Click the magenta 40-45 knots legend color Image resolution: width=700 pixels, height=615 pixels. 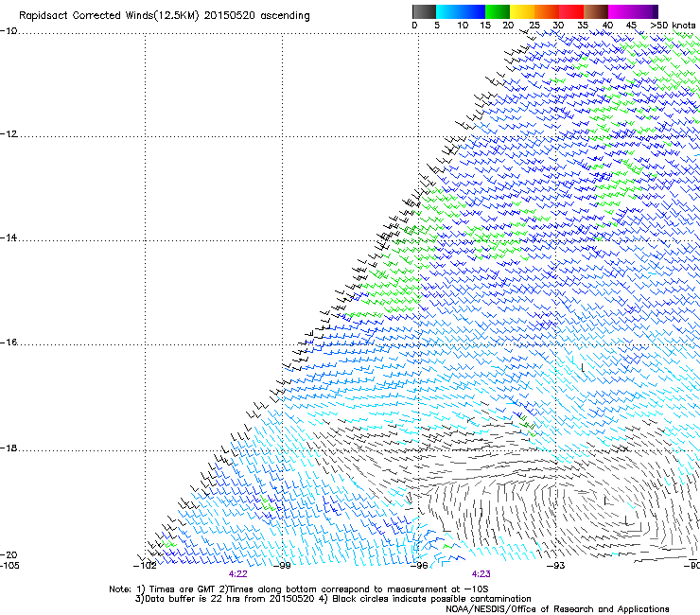[621, 11]
